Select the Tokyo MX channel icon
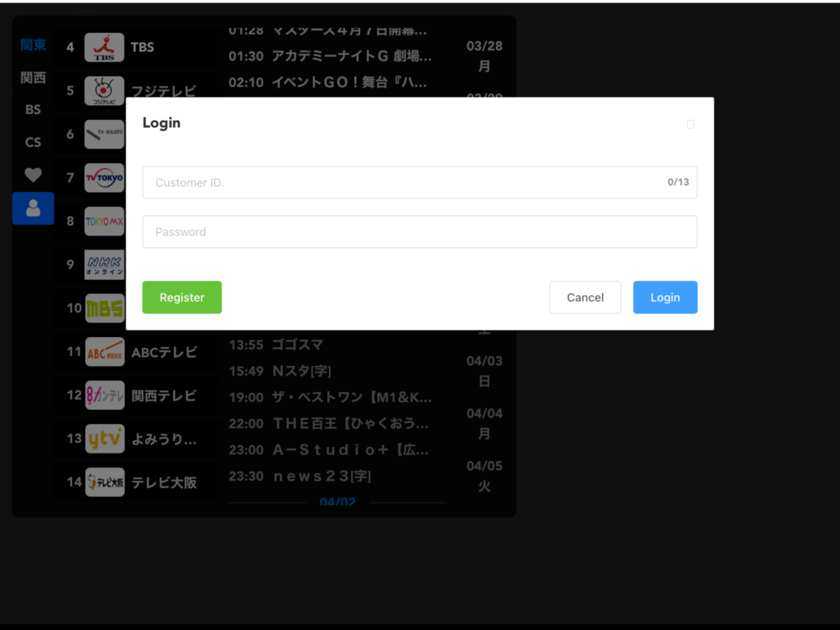840x630 pixels. (x=104, y=221)
